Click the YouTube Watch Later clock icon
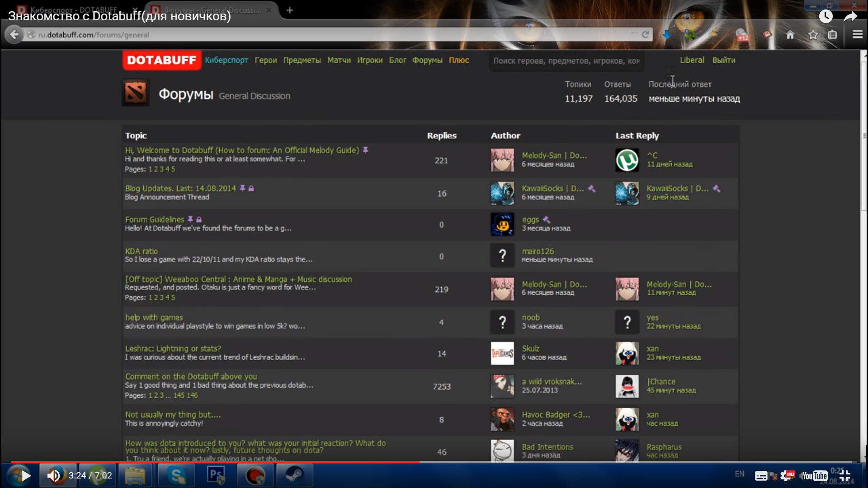 [826, 17]
